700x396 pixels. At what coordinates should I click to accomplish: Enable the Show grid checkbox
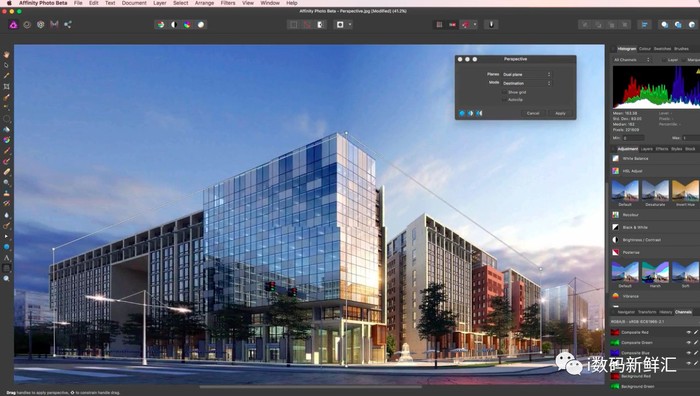(504, 92)
